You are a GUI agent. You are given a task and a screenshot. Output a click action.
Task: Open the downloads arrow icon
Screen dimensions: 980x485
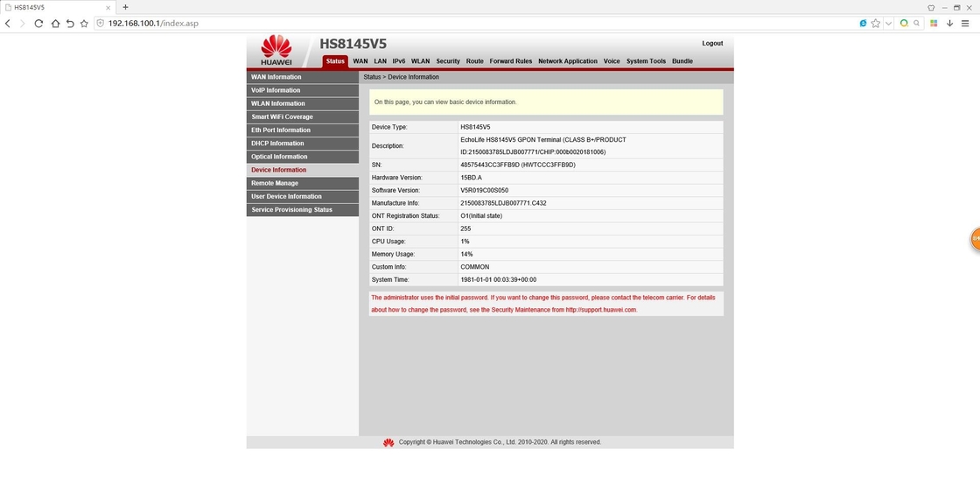[x=950, y=23]
